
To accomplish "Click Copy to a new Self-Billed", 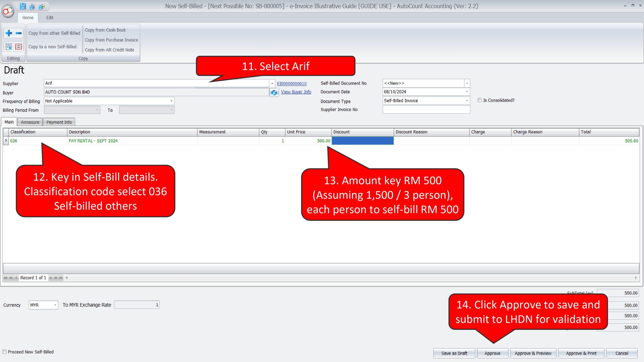I will (53, 47).
